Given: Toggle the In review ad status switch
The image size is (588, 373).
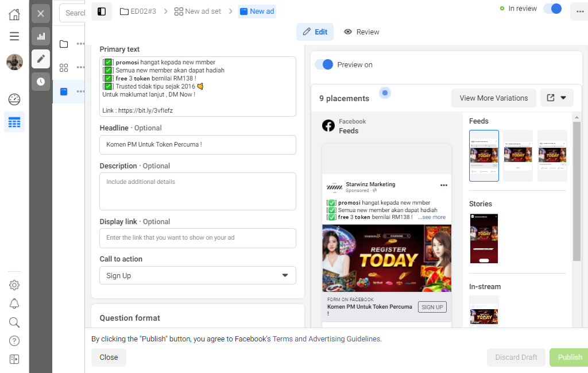Looking at the screenshot, I should pyautogui.click(x=553, y=9).
